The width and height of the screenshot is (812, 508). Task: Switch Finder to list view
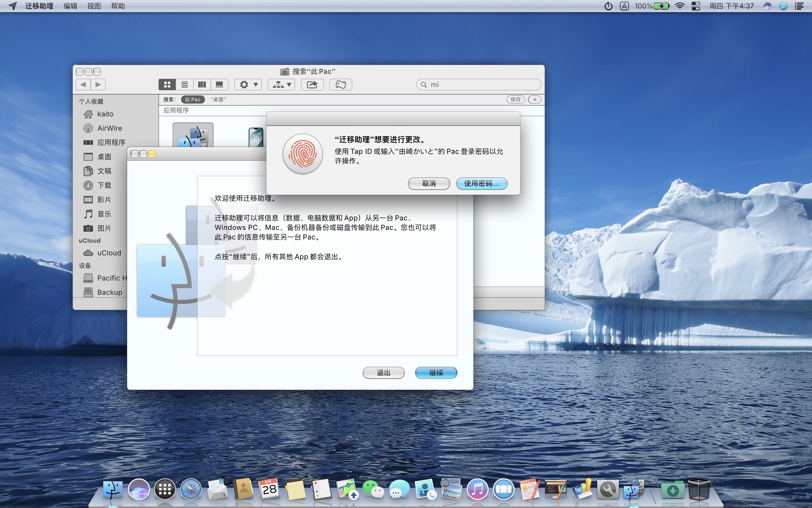pos(185,84)
